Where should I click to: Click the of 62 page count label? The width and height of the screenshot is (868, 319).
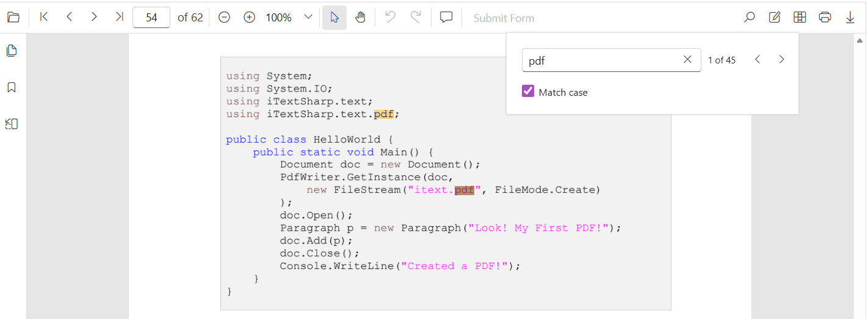pos(190,18)
